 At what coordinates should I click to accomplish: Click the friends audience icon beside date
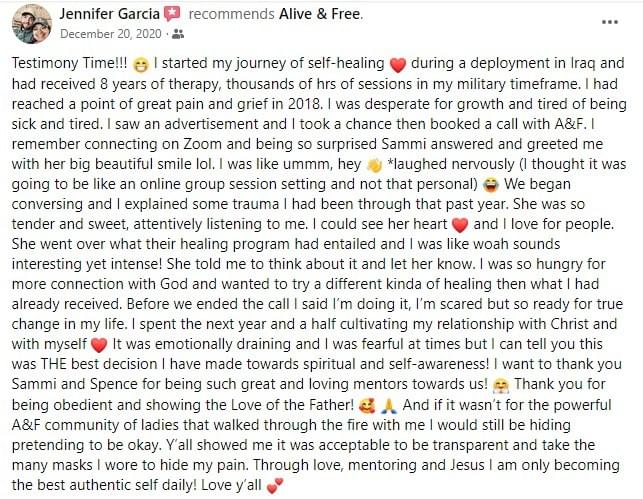tap(178, 34)
